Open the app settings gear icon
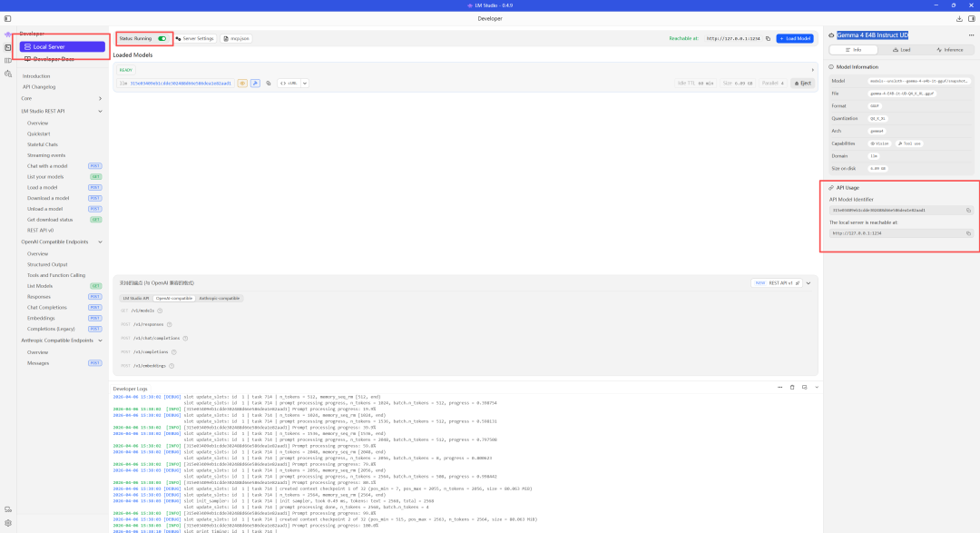The image size is (980, 533). [x=7, y=523]
